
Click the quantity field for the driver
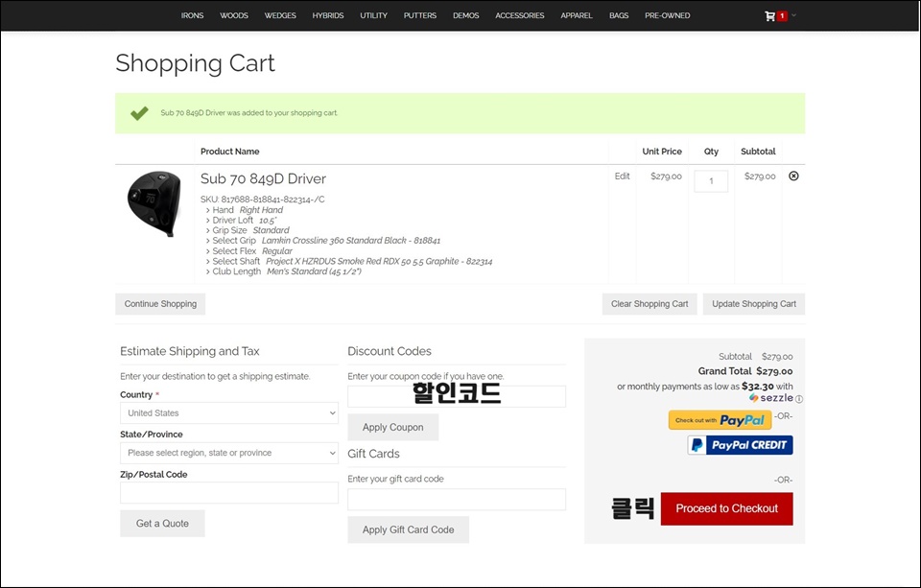point(711,181)
